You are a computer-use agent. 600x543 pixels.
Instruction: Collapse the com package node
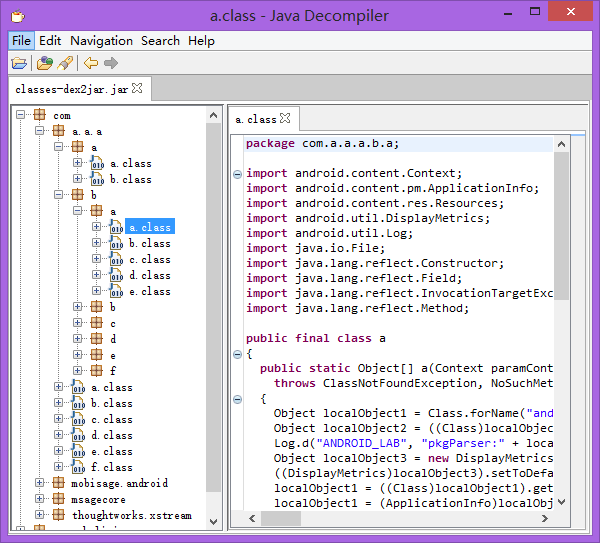(x=22, y=116)
